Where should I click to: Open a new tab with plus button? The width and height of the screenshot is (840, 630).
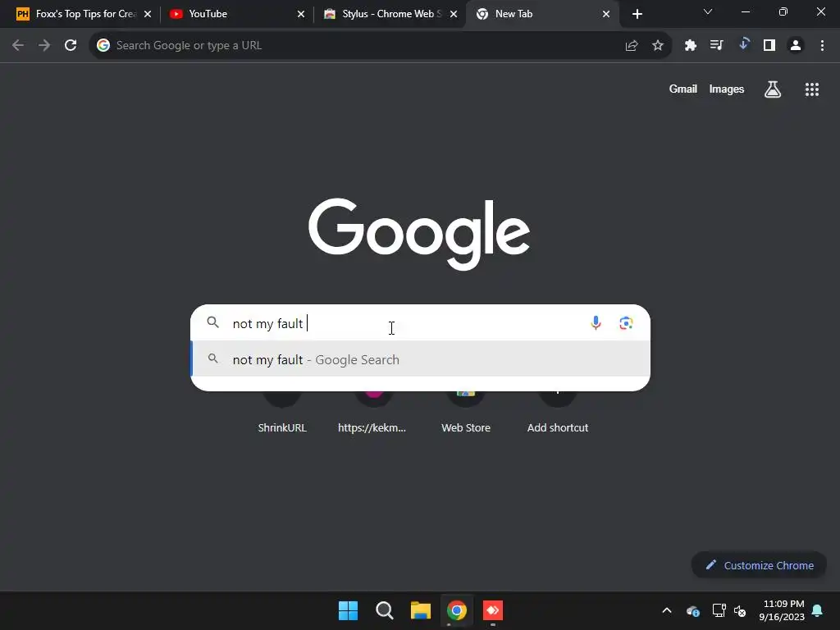tap(637, 14)
